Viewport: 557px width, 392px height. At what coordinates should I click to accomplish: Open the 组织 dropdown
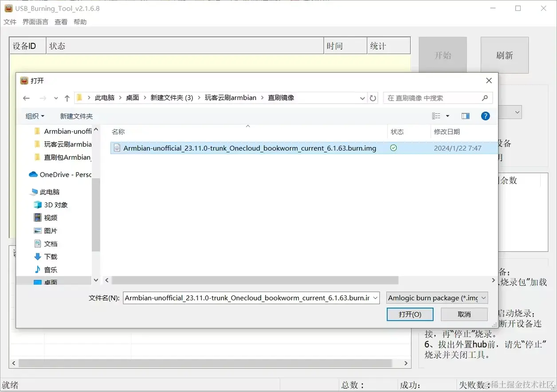coord(35,116)
